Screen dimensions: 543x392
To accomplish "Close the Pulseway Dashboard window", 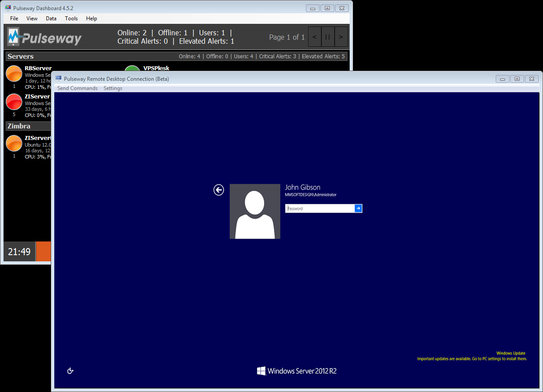I will pos(342,8).
